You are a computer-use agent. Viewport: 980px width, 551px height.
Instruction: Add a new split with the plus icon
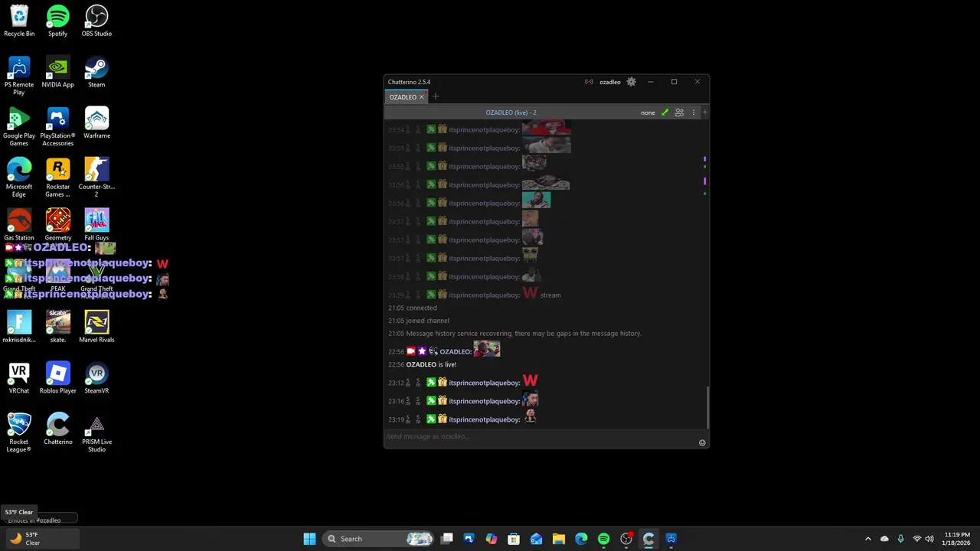coord(704,112)
